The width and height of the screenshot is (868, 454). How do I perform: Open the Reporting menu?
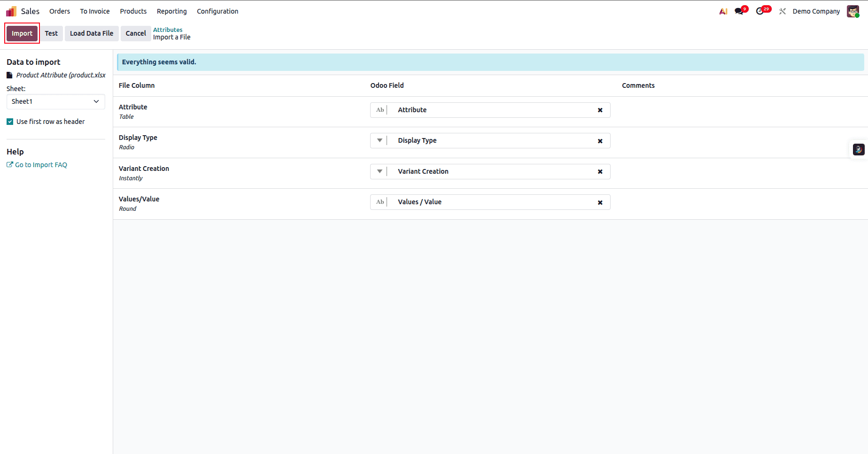(171, 11)
